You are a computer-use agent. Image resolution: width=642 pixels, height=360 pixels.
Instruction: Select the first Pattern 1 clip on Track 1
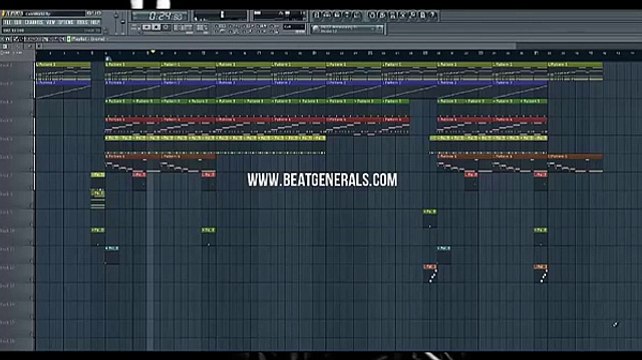tap(63, 70)
